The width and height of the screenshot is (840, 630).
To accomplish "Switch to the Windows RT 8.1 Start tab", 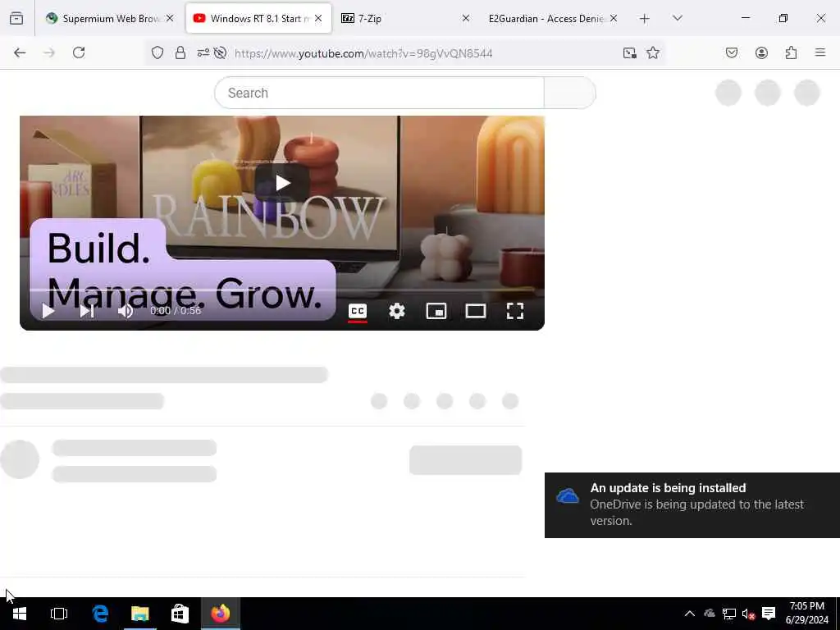I will tap(259, 19).
